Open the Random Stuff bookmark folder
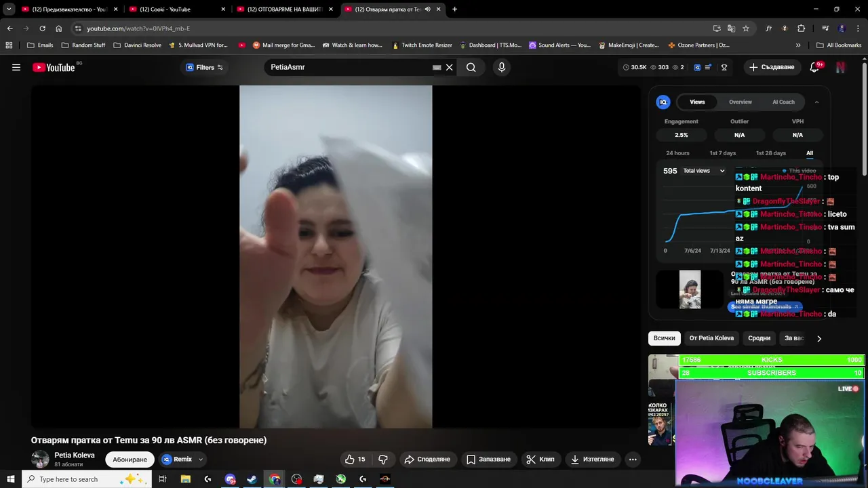Image resolution: width=868 pixels, height=488 pixels. pyautogui.click(x=83, y=45)
